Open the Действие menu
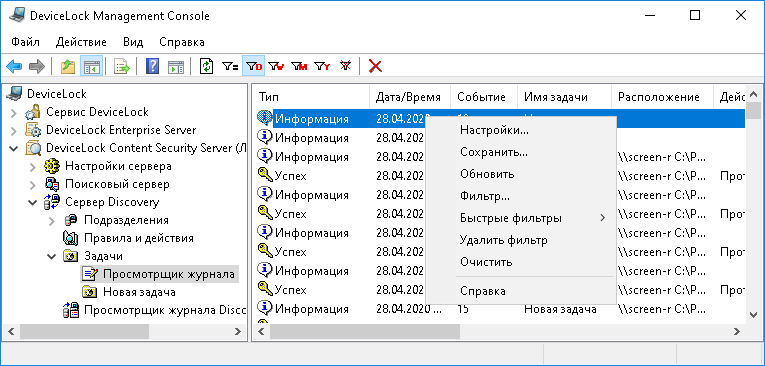Screen dimensions: 765x366 click(81, 42)
